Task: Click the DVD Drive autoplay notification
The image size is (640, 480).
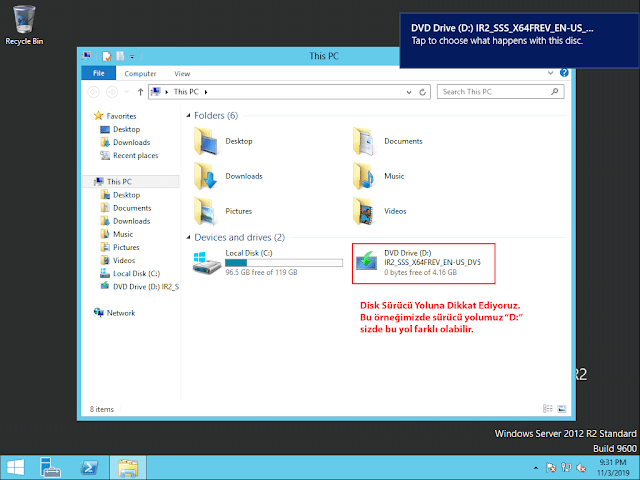Action: point(519,40)
